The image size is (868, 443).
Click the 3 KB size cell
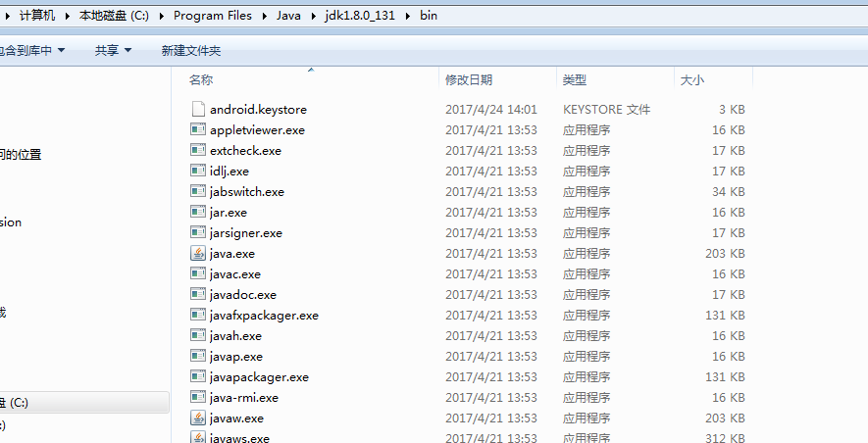click(x=732, y=110)
